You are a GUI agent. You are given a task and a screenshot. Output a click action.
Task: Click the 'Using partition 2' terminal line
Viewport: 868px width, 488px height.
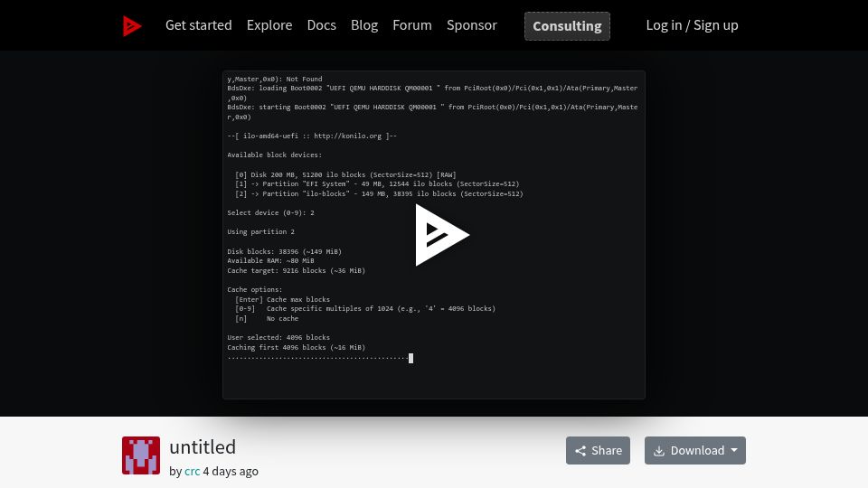pyautogui.click(x=260, y=232)
